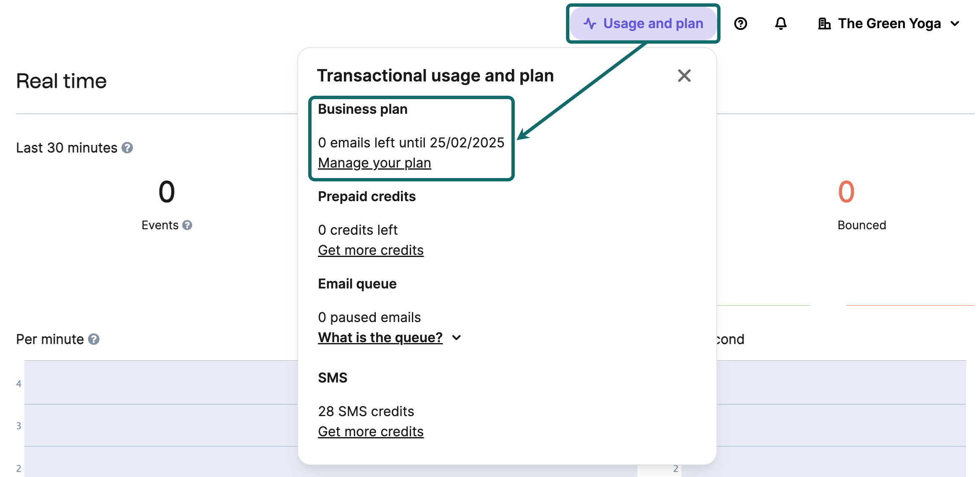Image resolution: width=980 pixels, height=477 pixels.
Task: Click the Business plan heading in popup
Action: pyautogui.click(x=362, y=109)
